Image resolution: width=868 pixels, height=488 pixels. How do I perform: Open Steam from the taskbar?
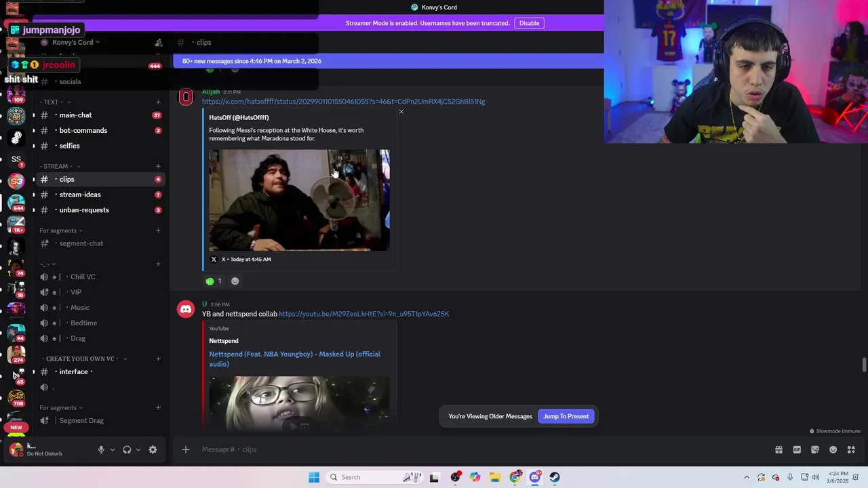pyautogui.click(x=555, y=477)
